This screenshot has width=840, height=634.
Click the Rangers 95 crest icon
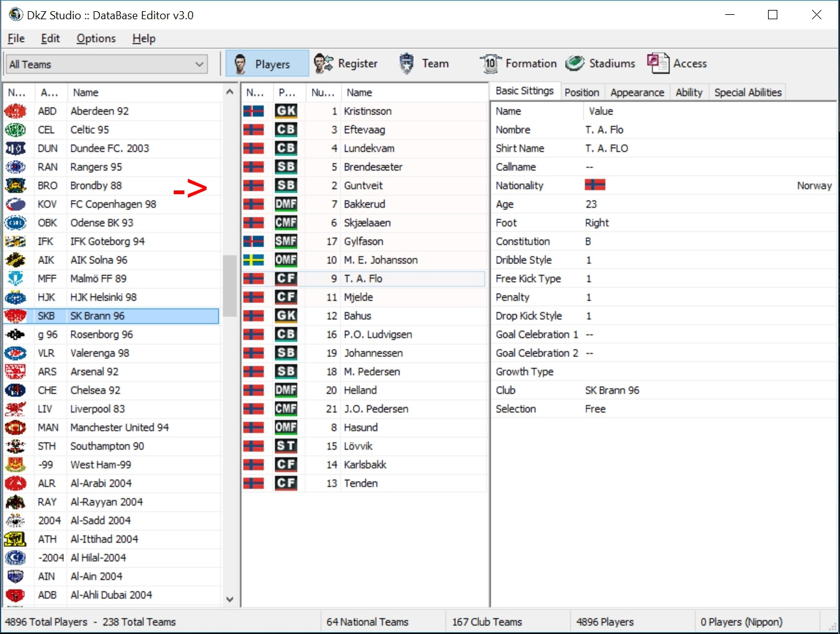click(x=16, y=167)
